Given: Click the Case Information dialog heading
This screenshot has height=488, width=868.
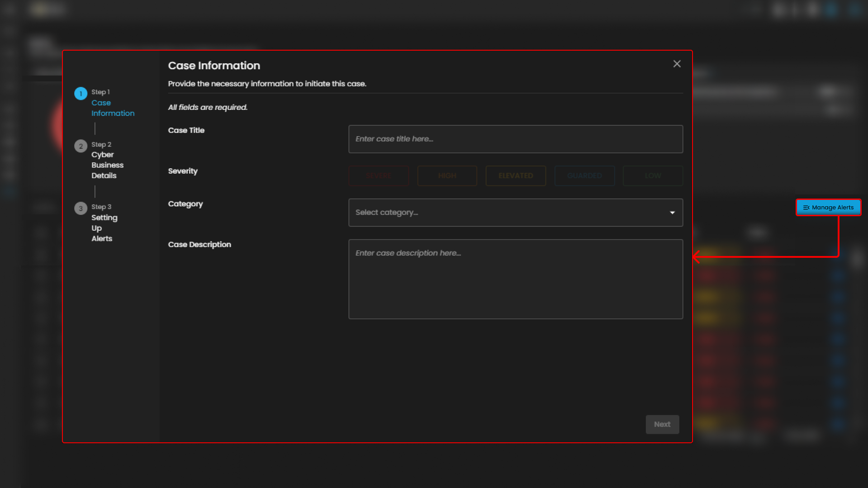Looking at the screenshot, I should [214, 66].
